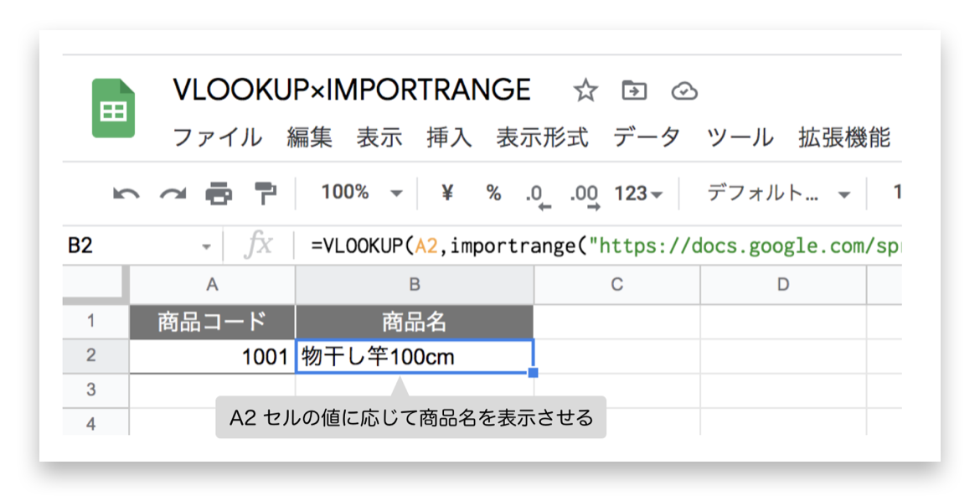The width and height of the screenshot is (980, 501).
Task: Check the cloud save status icon
Action: pos(684,92)
